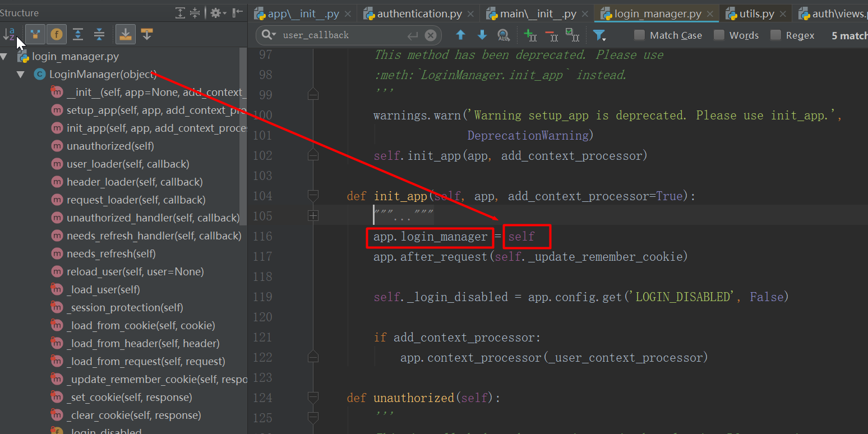Select all occurrences of the search term
Viewport: 868px width, 434px height.
click(572, 35)
